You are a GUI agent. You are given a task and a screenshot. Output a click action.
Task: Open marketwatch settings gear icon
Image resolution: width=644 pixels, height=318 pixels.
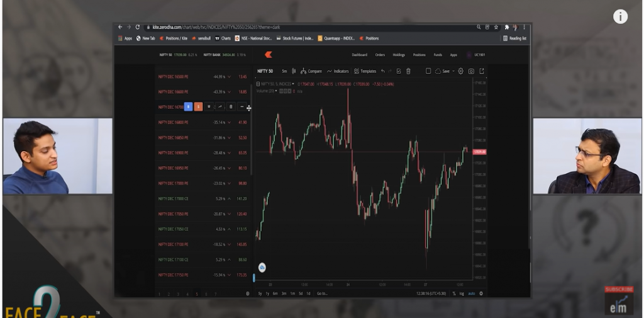pyautogui.click(x=248, y=293)
